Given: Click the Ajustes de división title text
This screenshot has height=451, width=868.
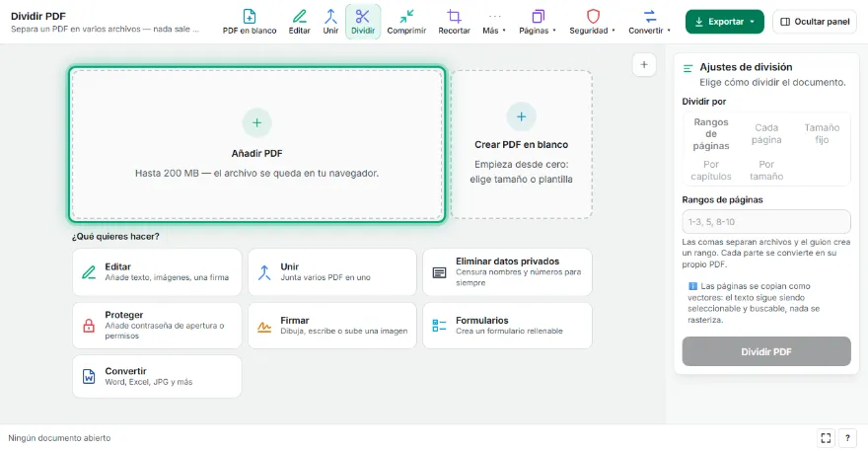Looking at the screenshot, I should [x=746, y=67].
